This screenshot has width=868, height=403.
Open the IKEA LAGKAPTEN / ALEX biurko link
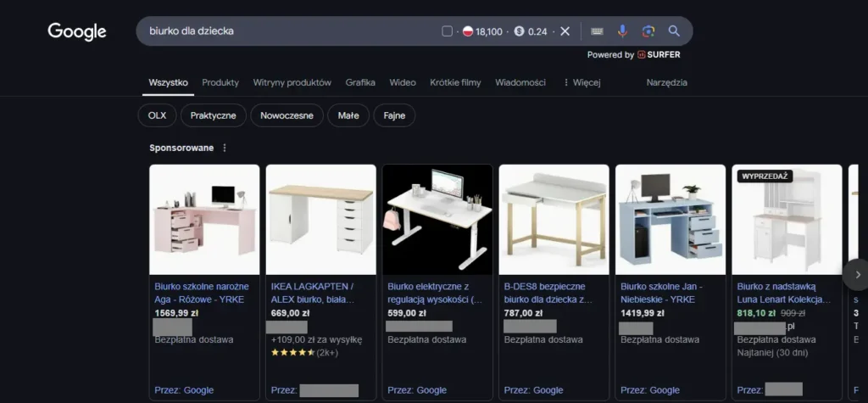(312, 293)
